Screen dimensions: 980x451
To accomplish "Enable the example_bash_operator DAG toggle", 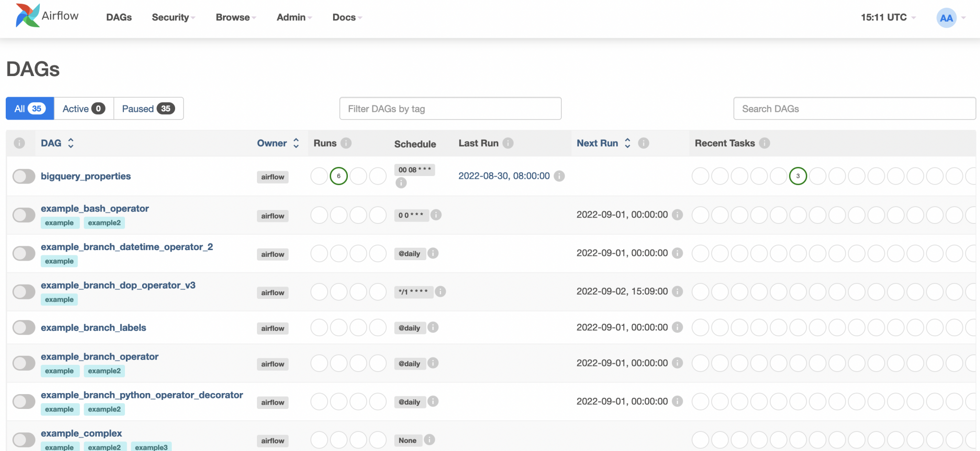I will pos(24,215).
